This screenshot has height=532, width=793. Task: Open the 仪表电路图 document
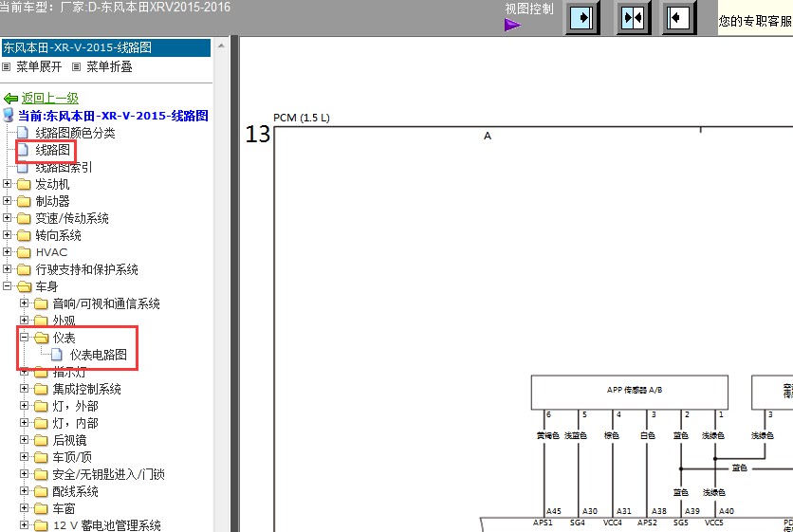pos(98,355)
